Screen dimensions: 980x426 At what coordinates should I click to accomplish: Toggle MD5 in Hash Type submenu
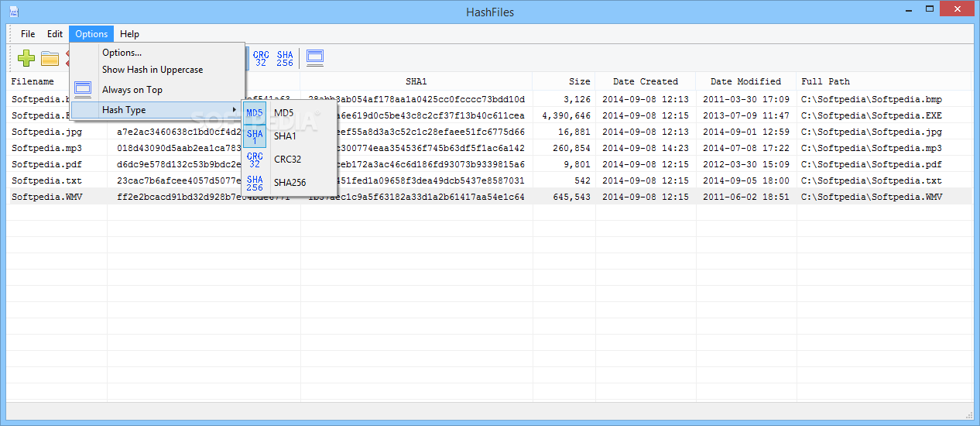pos(290,113)
